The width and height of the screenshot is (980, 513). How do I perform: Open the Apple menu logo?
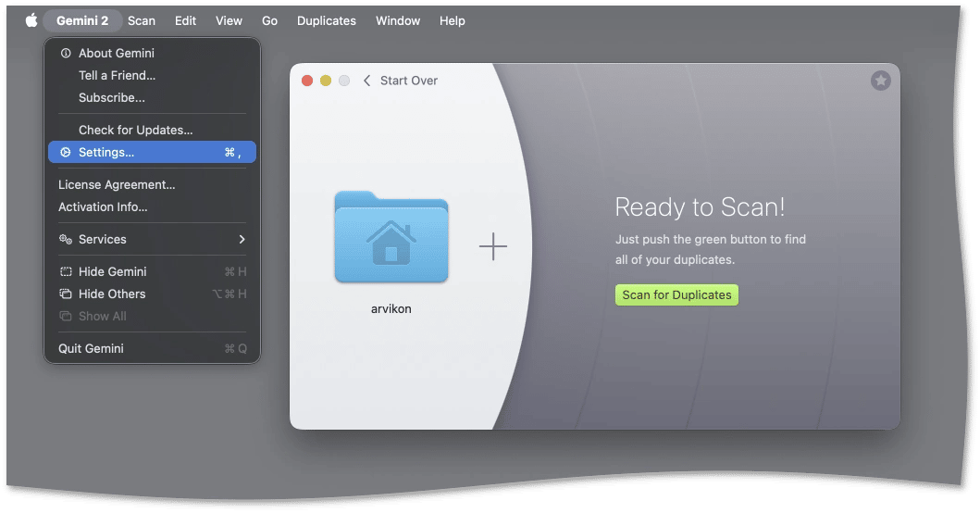tap(31, 20)
